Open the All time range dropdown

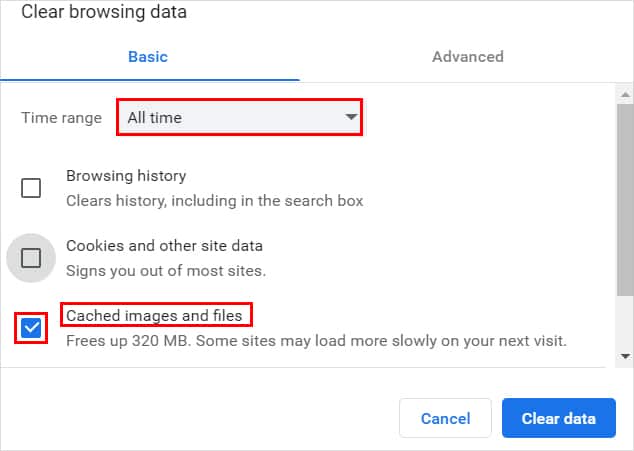click(x=238, y=118)
